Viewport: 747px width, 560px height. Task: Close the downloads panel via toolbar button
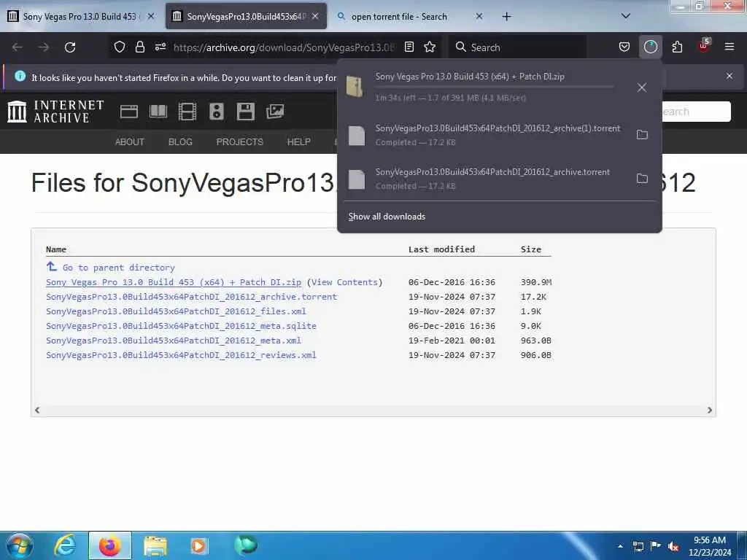[x=650, y=47]
